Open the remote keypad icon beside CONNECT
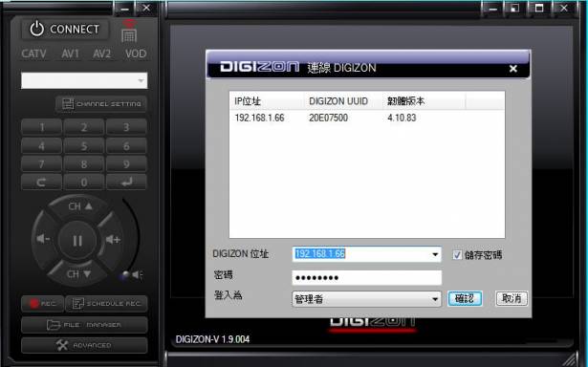The image size is (588, 367). (x=129, y=32)
